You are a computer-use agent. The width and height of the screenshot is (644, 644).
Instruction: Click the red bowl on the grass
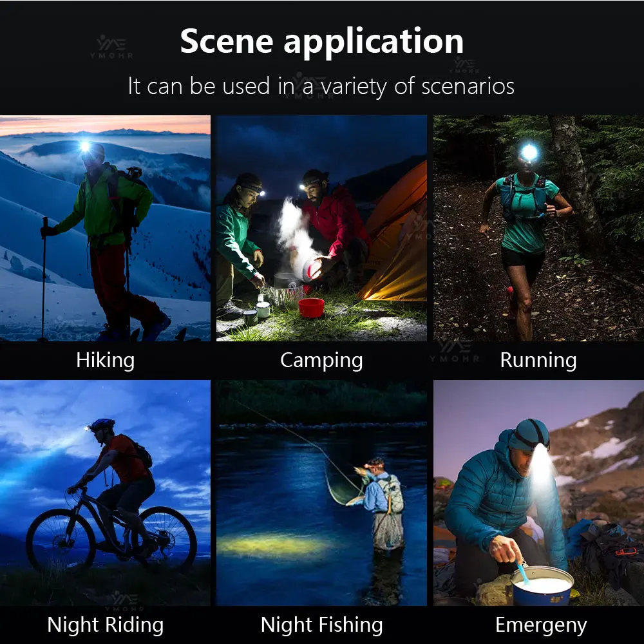[x=311, y=308]
